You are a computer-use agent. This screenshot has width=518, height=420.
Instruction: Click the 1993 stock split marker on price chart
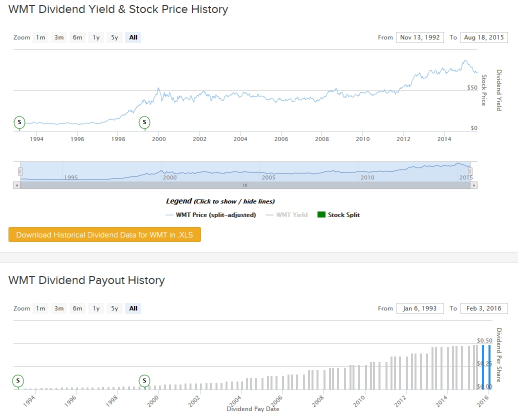click(x=19, y=122)
